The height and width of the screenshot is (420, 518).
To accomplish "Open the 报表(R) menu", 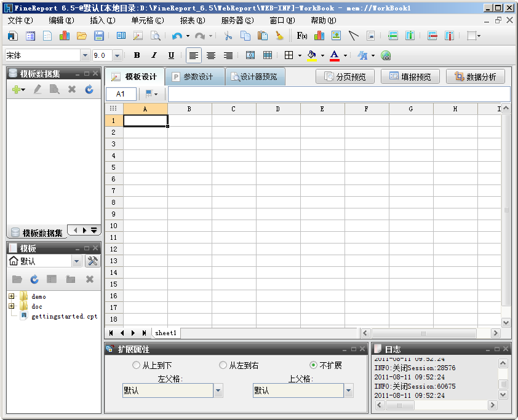I will (193, 20).
